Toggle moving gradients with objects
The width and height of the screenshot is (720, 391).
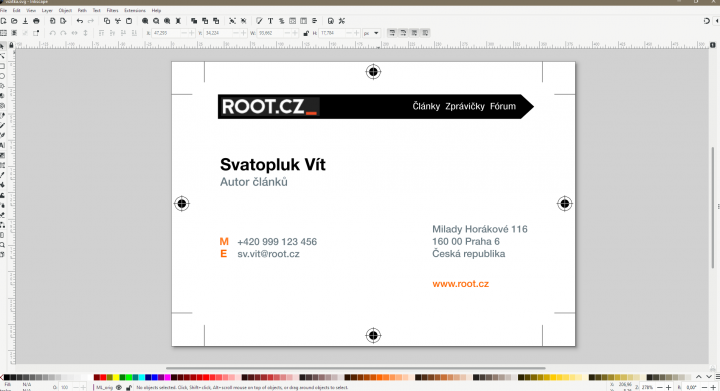point(414,33)
